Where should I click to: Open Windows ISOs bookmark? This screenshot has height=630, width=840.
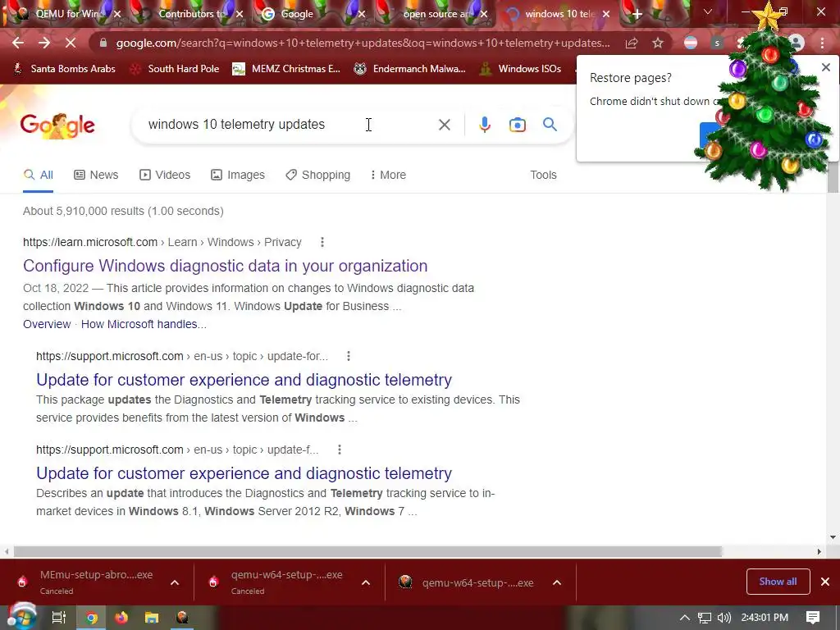[520, 69]
